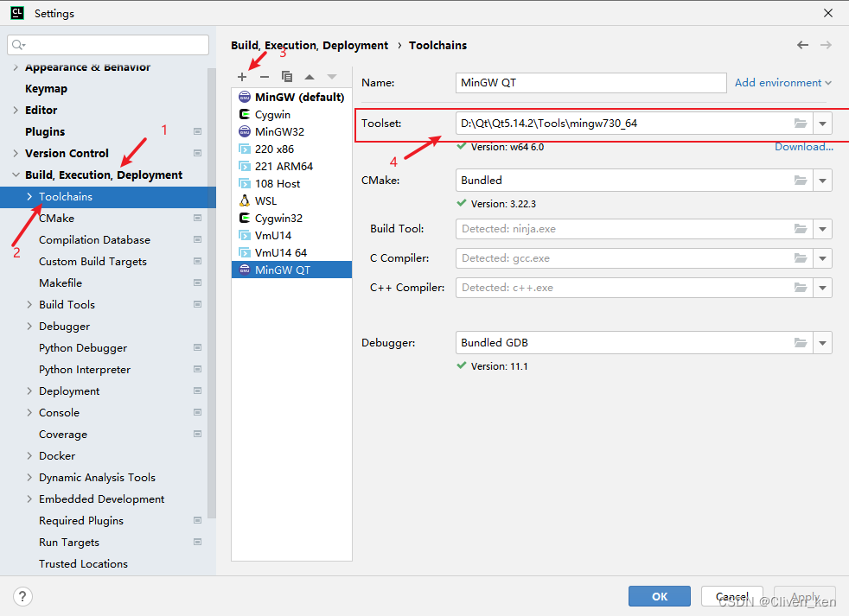
Task: Click the settings search field
Action: tap(108, 45)
